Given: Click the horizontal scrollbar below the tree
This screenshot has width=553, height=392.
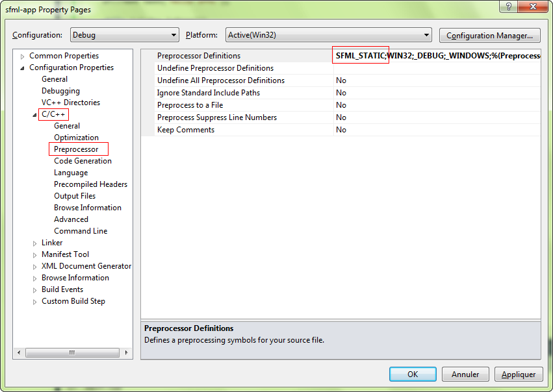Looking at the screenshot, I should tap(71, 352).
